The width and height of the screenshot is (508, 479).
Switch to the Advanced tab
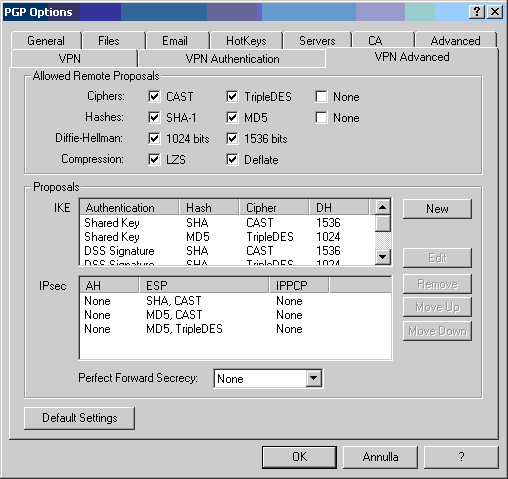(x=455, y=41)
